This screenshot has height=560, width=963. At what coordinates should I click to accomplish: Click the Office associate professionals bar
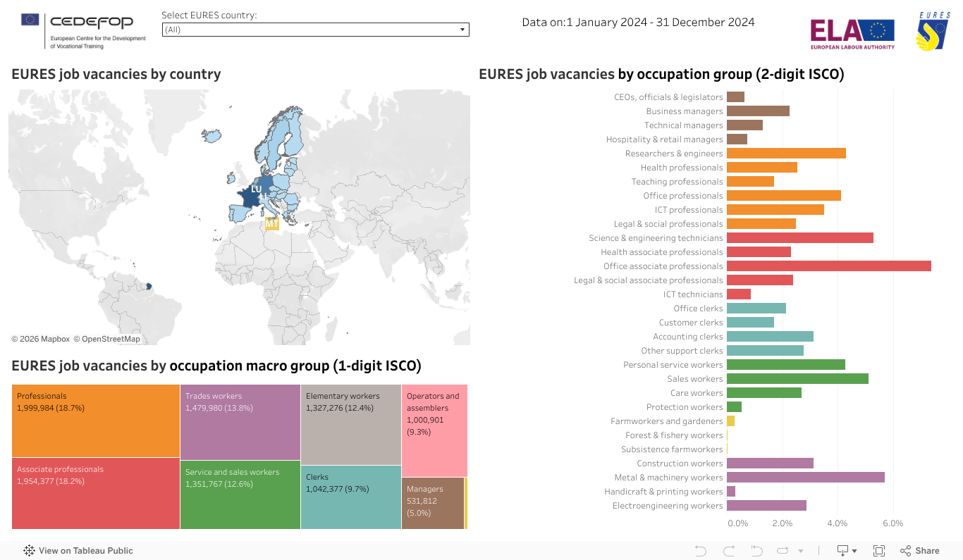[x=828, y=266]
